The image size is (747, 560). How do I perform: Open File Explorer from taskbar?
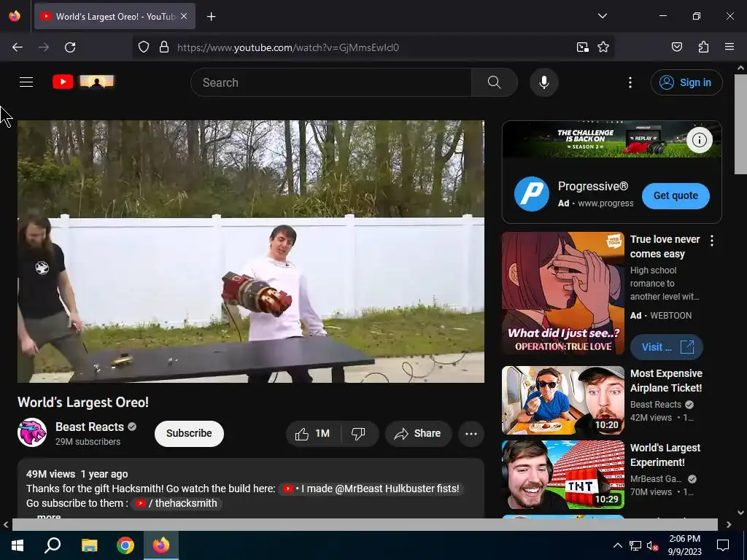pos(89,545)
